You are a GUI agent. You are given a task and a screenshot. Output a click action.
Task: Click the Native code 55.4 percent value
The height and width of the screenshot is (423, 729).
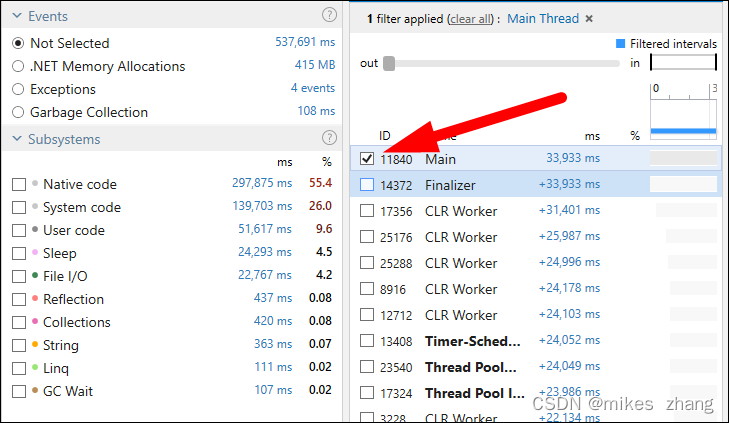click(x=321, y=183)
